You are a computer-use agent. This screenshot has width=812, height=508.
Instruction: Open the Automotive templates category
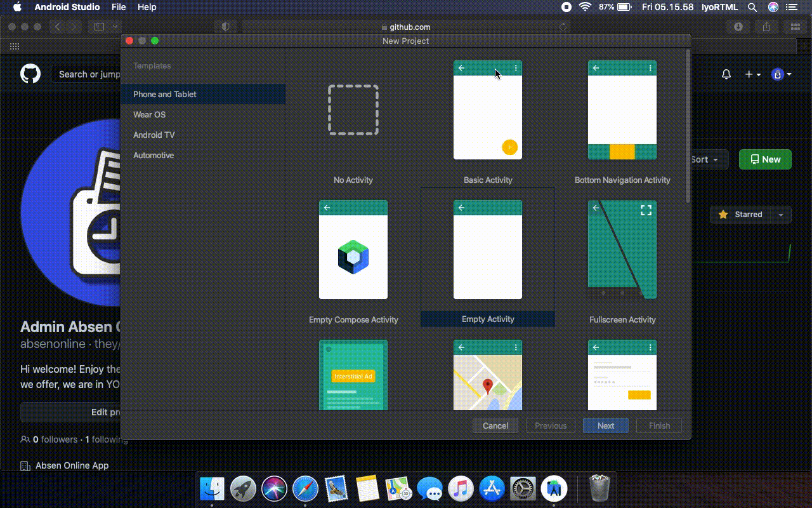click(x=203, y=155)
